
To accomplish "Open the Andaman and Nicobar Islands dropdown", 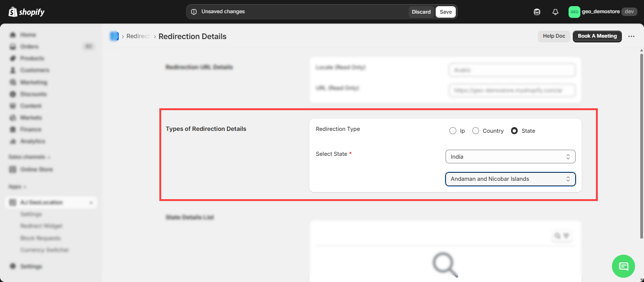I will [510, 179].
